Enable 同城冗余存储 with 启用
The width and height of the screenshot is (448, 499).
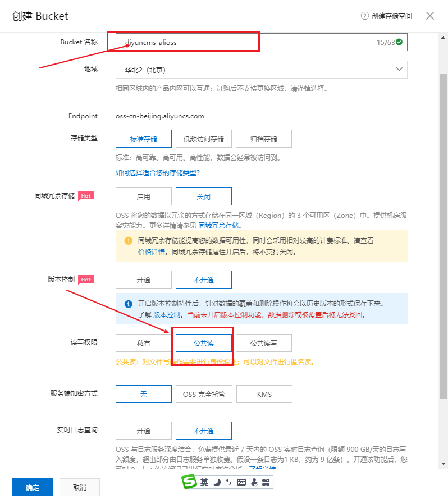click(144, 196)
